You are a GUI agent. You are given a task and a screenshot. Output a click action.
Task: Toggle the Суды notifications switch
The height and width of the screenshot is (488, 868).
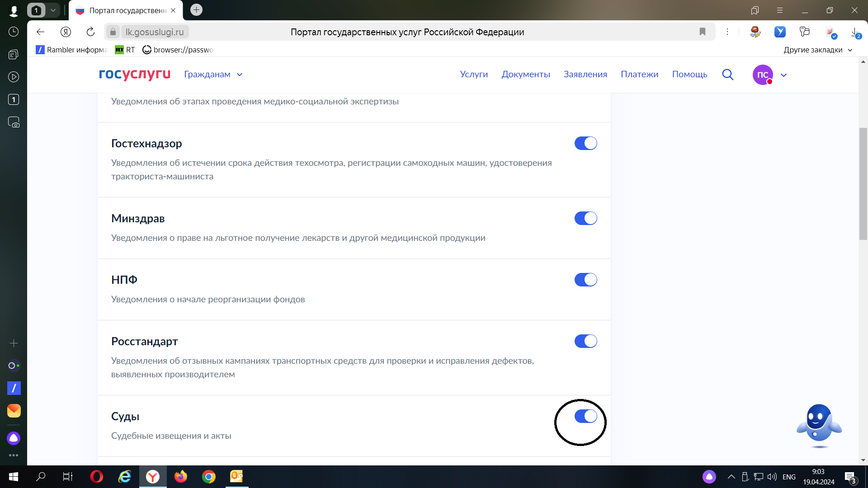coord(585,416)
